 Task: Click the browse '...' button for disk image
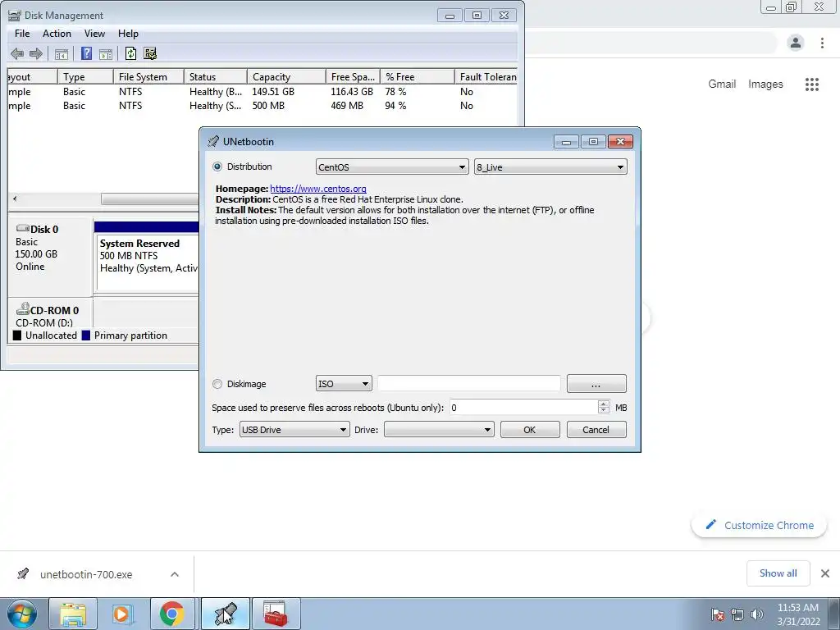coord(596,384)
